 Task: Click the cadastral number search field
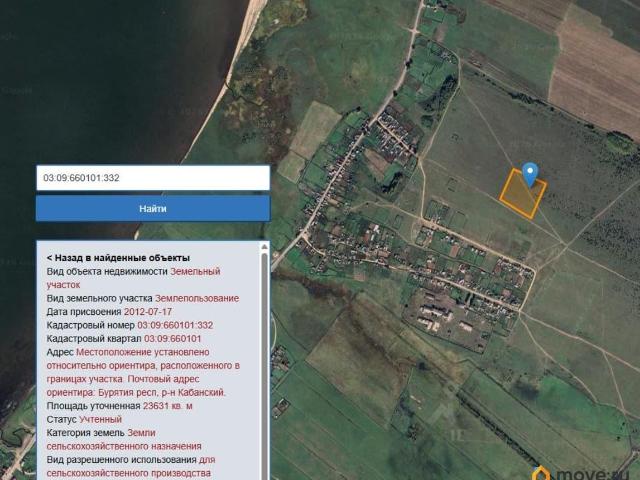(153, 178)
